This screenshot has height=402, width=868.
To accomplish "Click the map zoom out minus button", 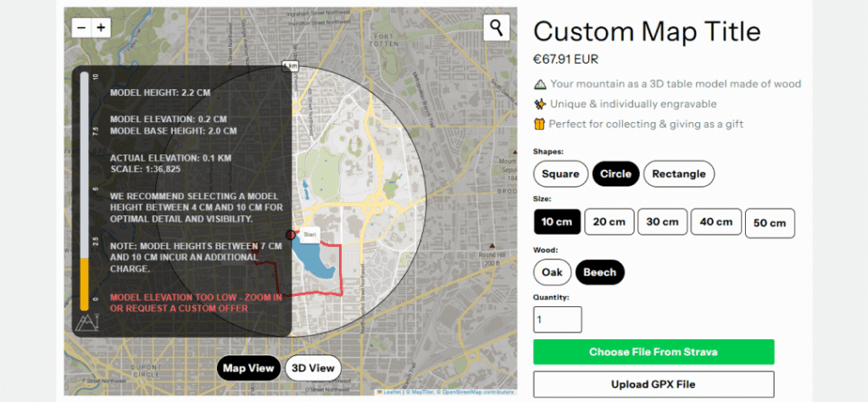I will point(81,27).
